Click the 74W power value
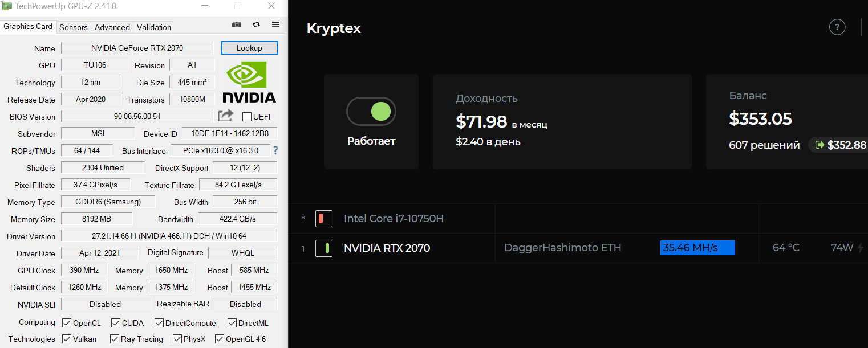 pos(842,248)
